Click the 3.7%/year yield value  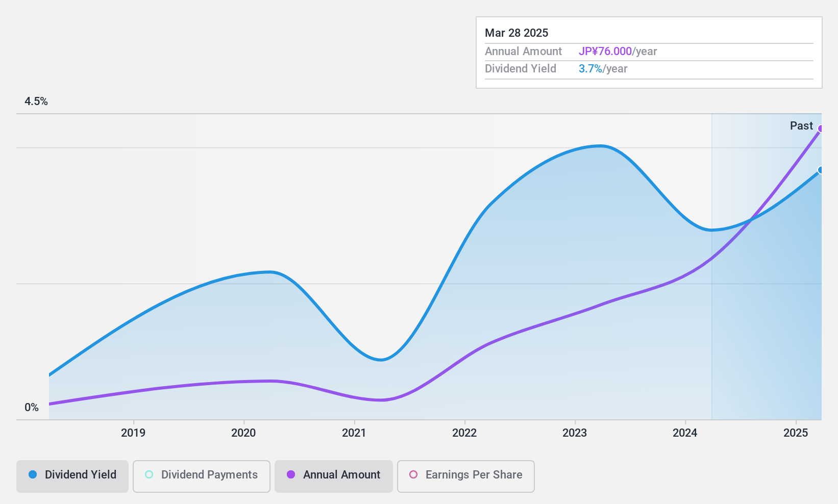coord(603,69)
